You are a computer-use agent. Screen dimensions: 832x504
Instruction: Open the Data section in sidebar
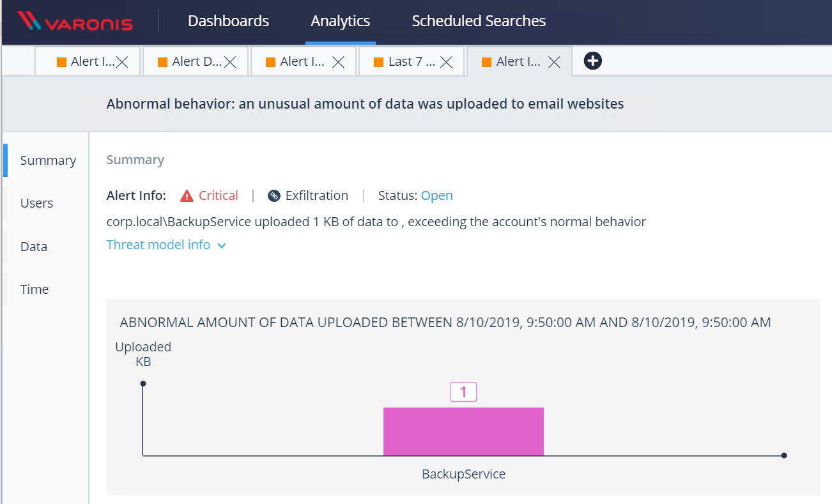click(x=34, y=247)
